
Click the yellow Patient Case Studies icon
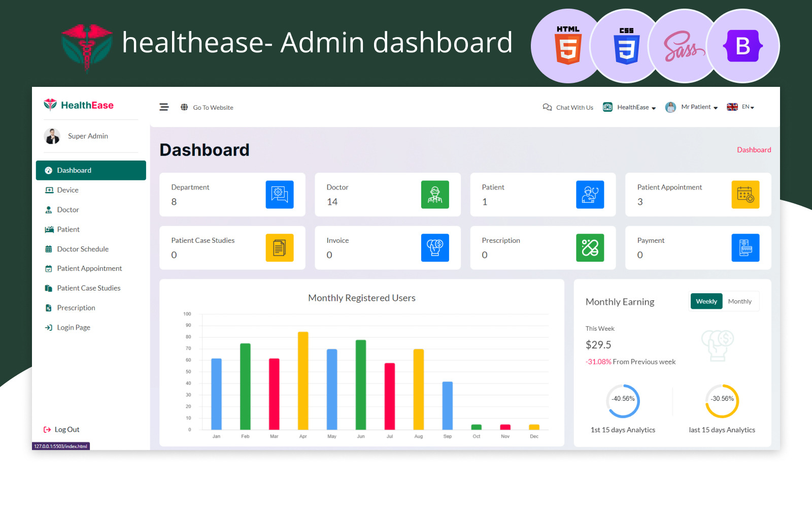[x=280, y=248]
